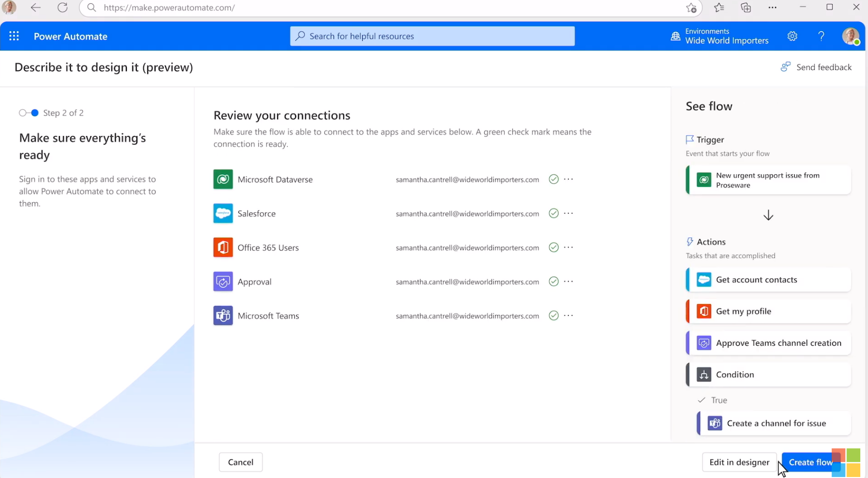Open more options for Salesforce connection

[x=568, y=213]
